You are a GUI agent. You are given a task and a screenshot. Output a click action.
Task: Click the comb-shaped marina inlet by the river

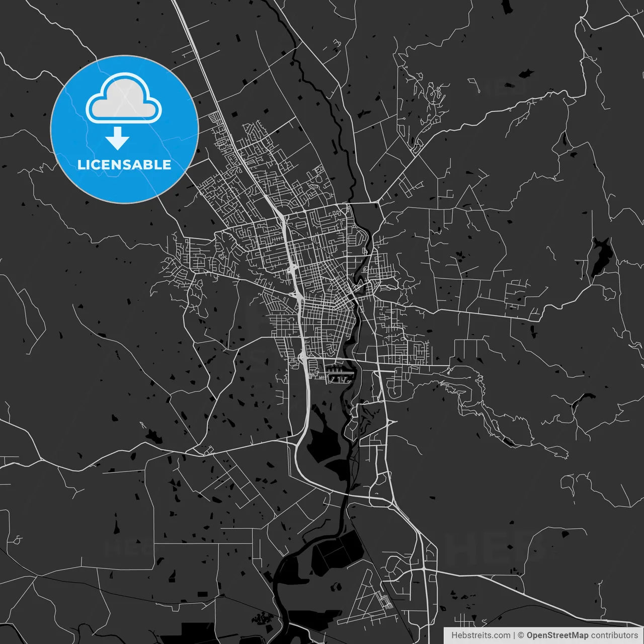tap(340, 374)
